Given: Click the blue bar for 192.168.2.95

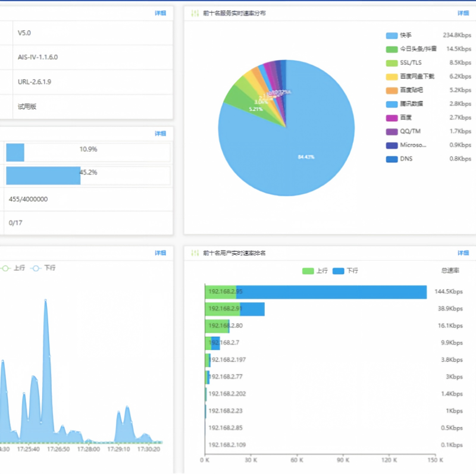Looking at the screenshot, I should point(331,292).
